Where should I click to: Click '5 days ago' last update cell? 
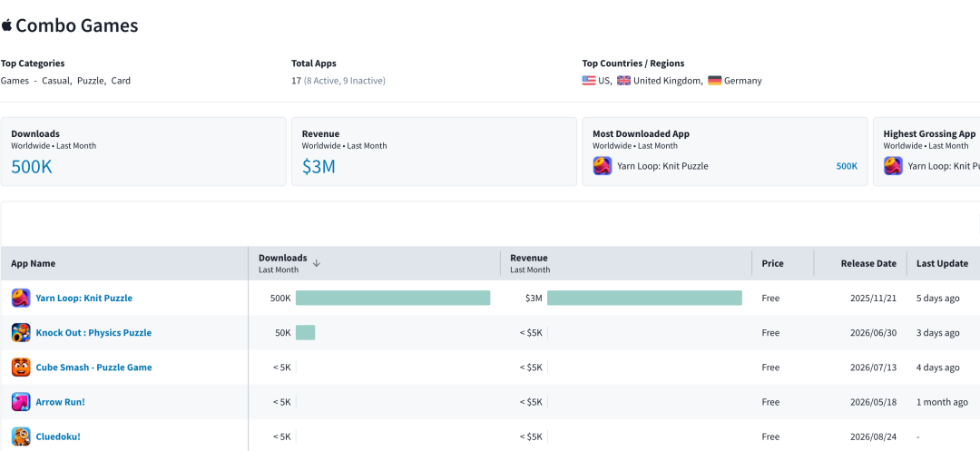click(938, 298)
